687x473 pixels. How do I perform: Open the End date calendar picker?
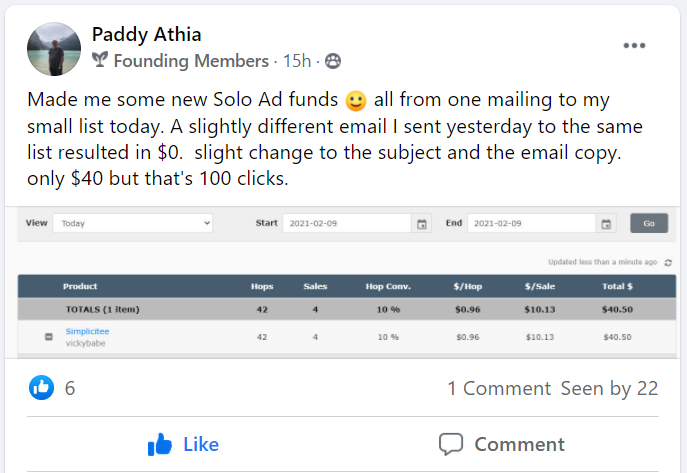pos(606,223)
